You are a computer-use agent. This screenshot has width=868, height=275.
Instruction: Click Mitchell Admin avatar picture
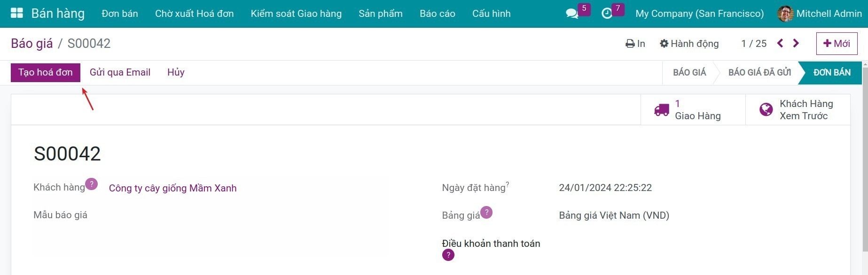pyautogui.click(x=785, y=14)
